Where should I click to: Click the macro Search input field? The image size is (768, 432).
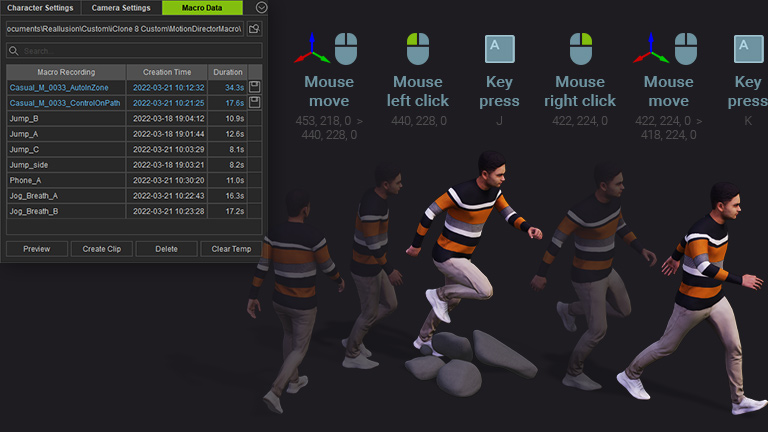click(x=138, y=50)
